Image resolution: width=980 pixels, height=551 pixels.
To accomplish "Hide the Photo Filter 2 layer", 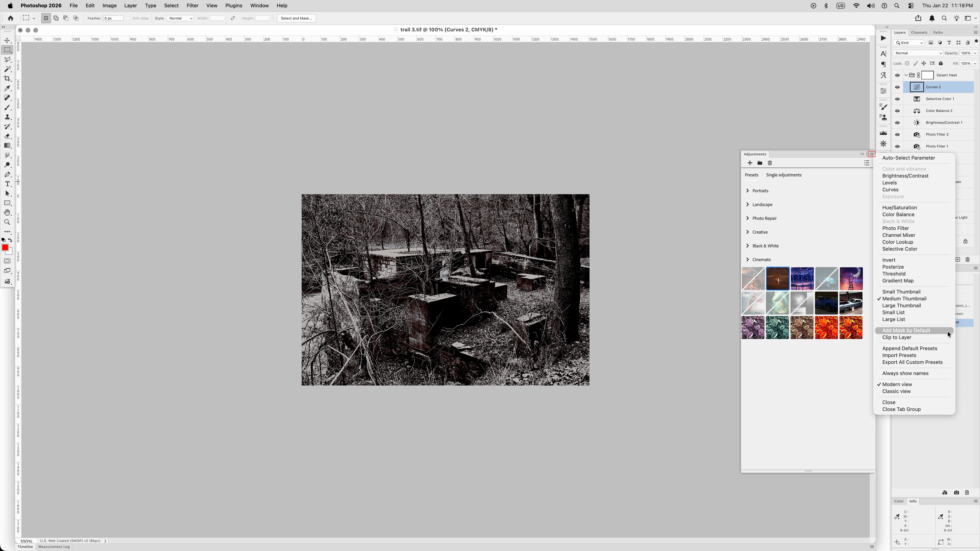I will [x=898, y=135].
